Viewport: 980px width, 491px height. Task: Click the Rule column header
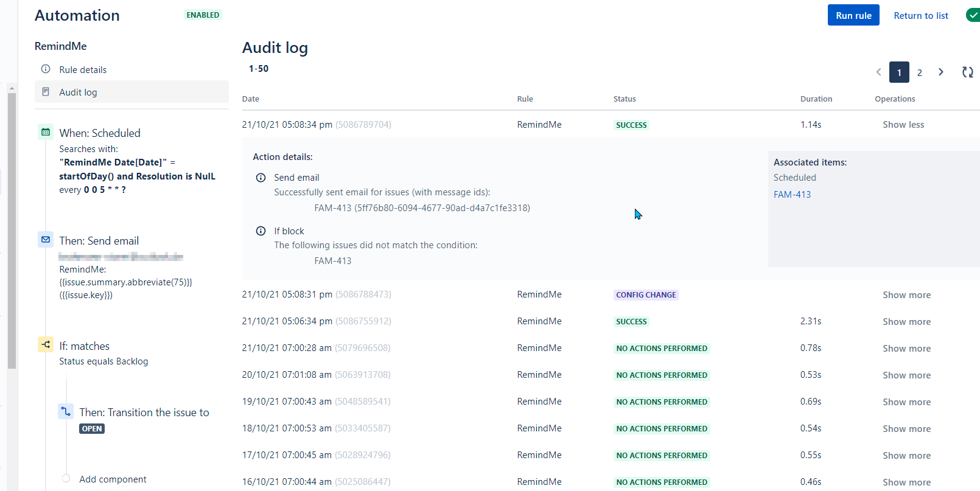coord(525,99)
